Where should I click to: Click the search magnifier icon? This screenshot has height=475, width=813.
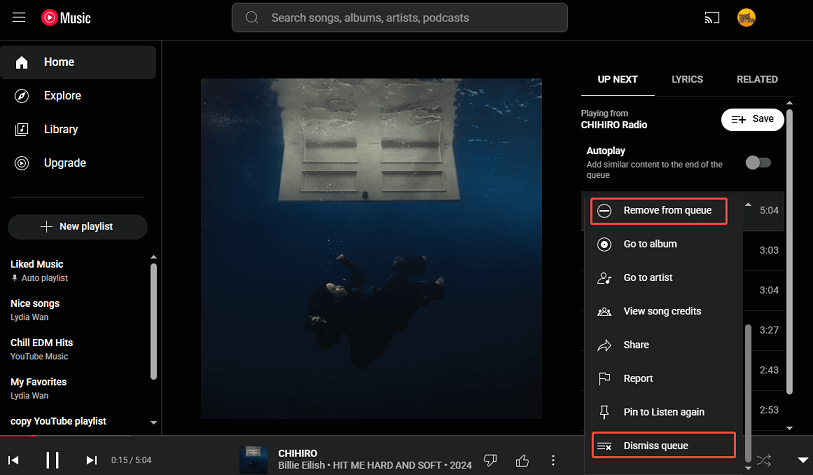(x=252, y=18)
